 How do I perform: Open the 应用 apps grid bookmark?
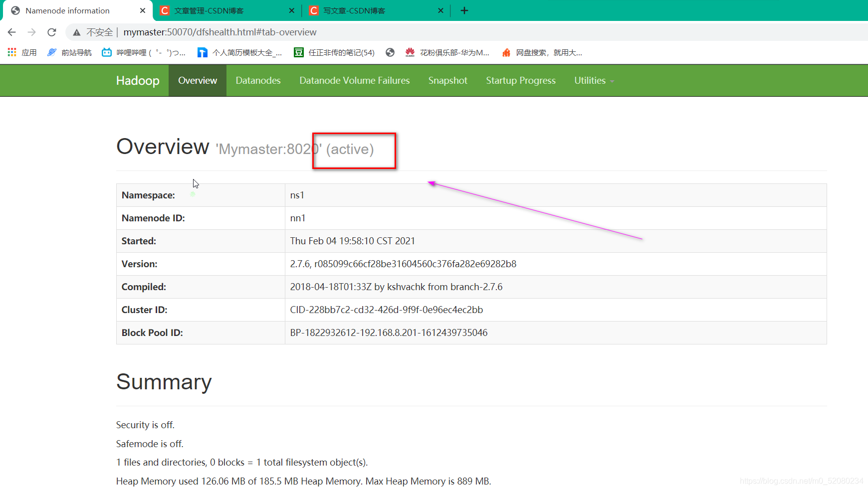[22, 52]
